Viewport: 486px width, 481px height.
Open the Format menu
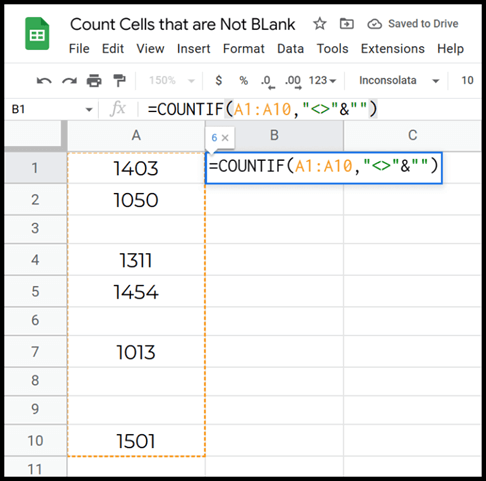coord(244,49)
